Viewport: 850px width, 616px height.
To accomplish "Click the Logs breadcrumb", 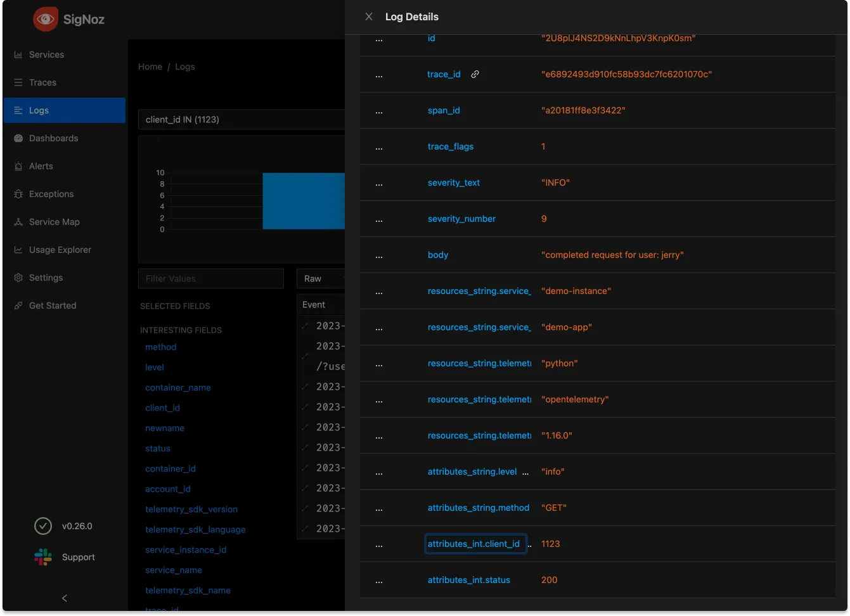I will [x=185, y=67].
